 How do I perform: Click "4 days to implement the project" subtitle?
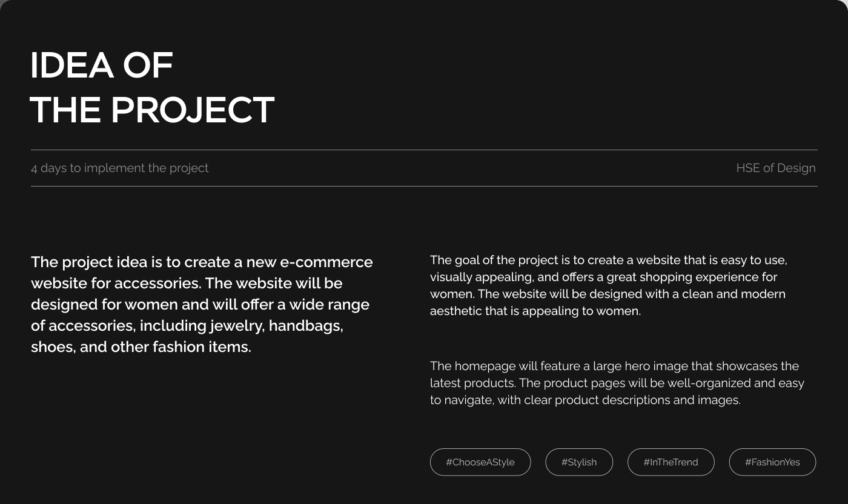tap(119, 168)
